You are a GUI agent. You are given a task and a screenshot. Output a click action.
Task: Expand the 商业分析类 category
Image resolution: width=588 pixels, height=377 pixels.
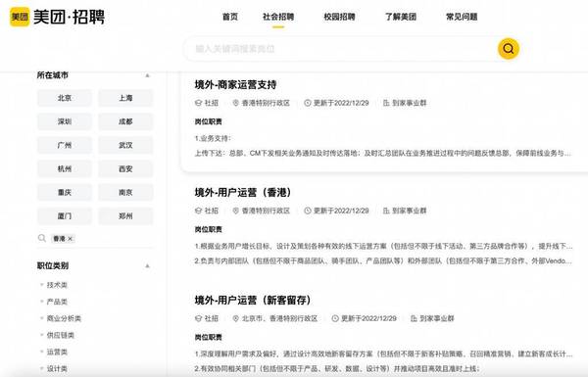point(41,318)
